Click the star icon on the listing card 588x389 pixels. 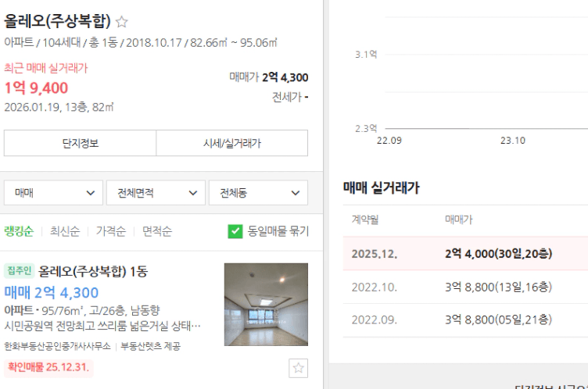pos(298,368)
